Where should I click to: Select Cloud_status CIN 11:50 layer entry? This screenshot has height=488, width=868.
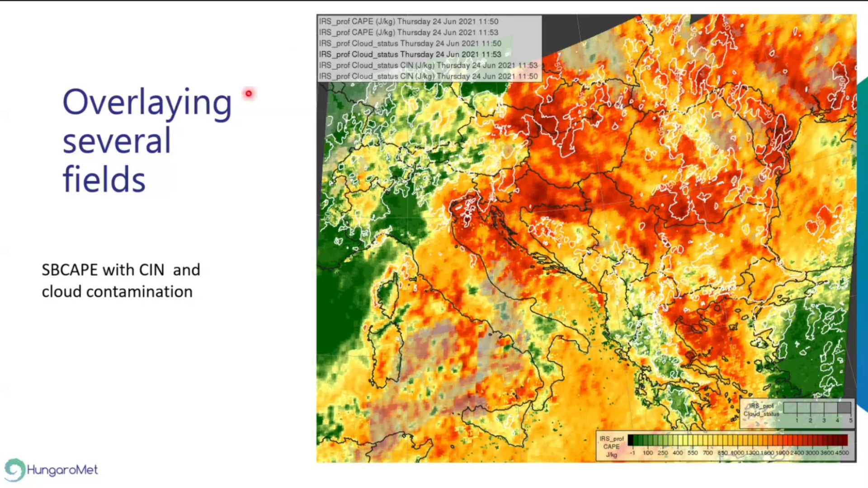coord(428,76)
